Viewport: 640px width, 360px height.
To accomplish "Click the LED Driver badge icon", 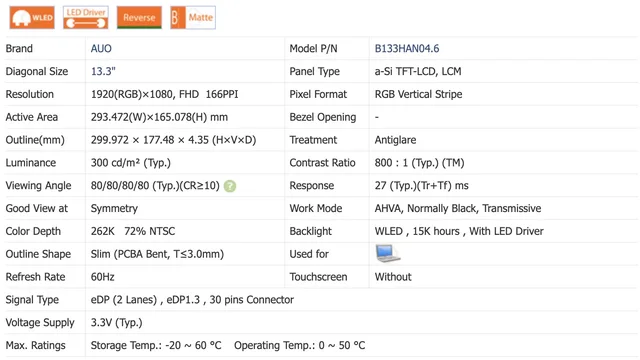I will pyautogui.click(x=86, y=18).
